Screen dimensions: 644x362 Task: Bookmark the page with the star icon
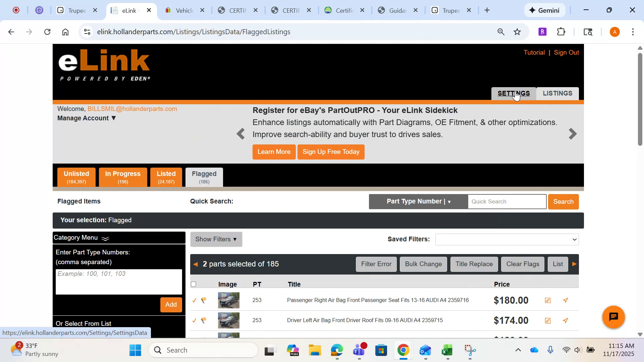point(517,32)
